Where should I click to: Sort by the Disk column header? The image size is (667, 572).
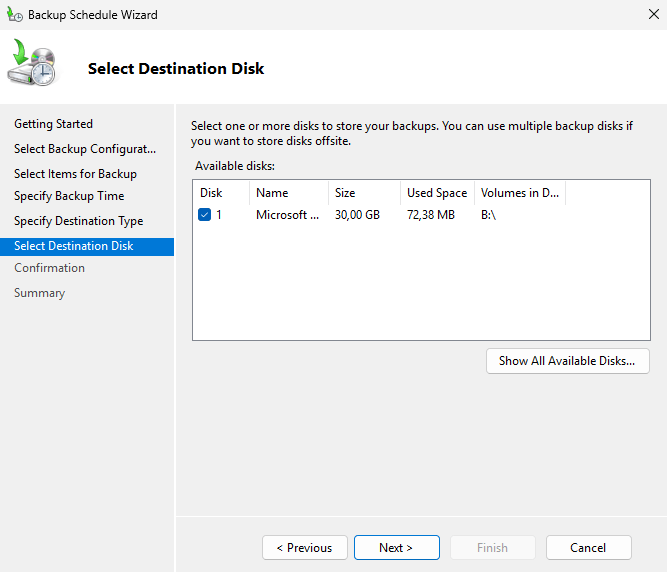pyautogui.click(x=211, y=193)
